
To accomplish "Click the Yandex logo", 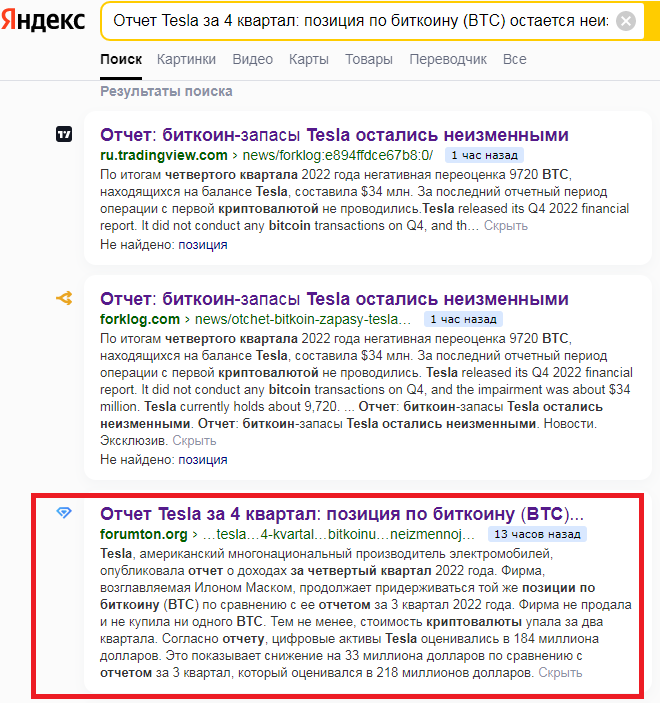I will [x=43, y=21].
